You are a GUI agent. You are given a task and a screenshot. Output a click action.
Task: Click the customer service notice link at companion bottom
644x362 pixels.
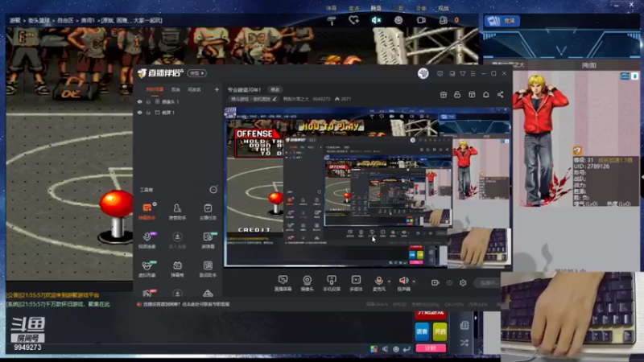click(187, 304)
